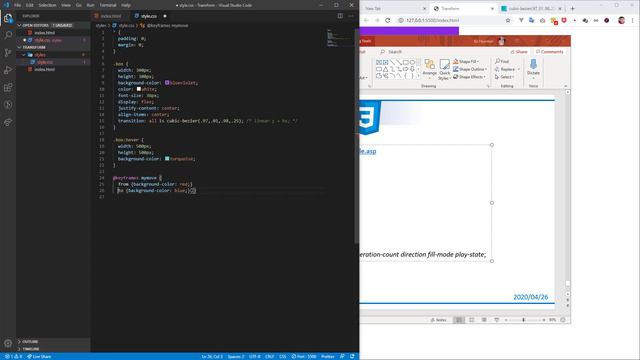Click the Google Translate extension icon
This screenshot has width=640, height=360.
531,20
